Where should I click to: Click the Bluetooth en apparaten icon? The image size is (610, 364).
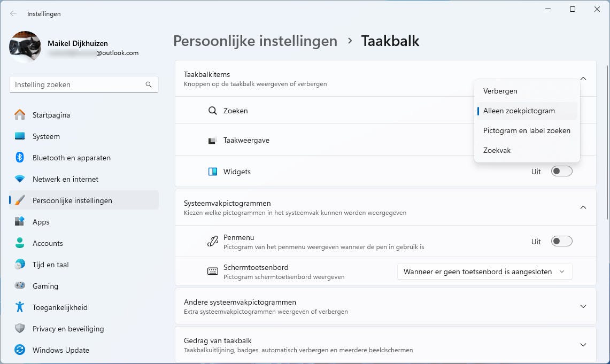tap(20, 158)
